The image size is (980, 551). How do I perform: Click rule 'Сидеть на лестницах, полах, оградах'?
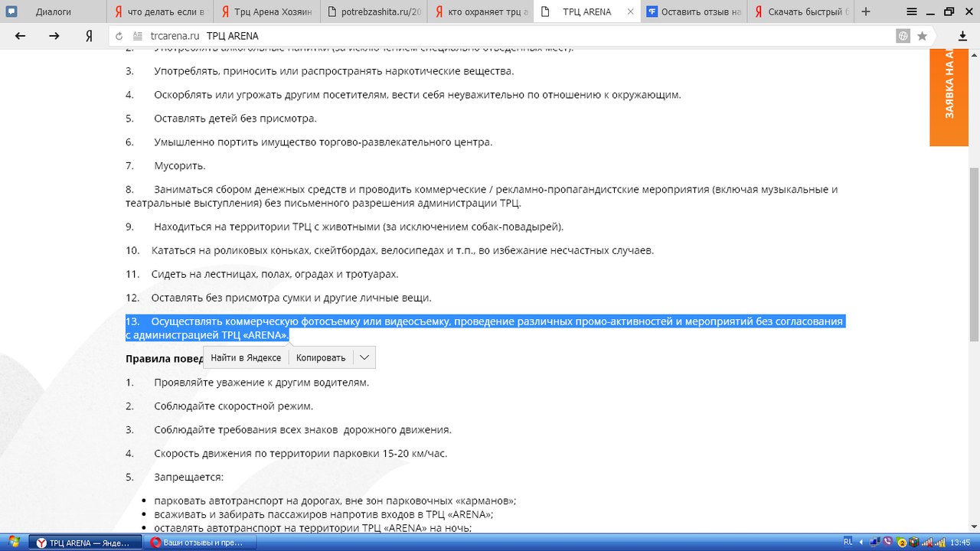tap(275, 273)
